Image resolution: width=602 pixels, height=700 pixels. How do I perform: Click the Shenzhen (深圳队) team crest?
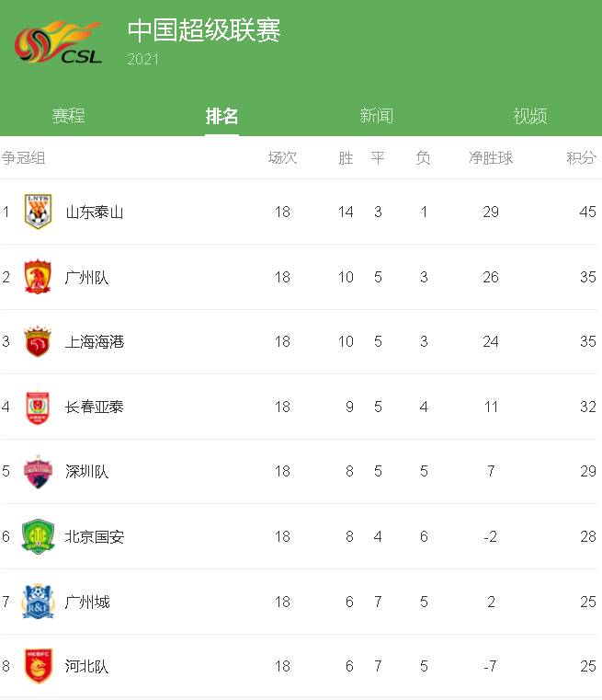(38, 472)
